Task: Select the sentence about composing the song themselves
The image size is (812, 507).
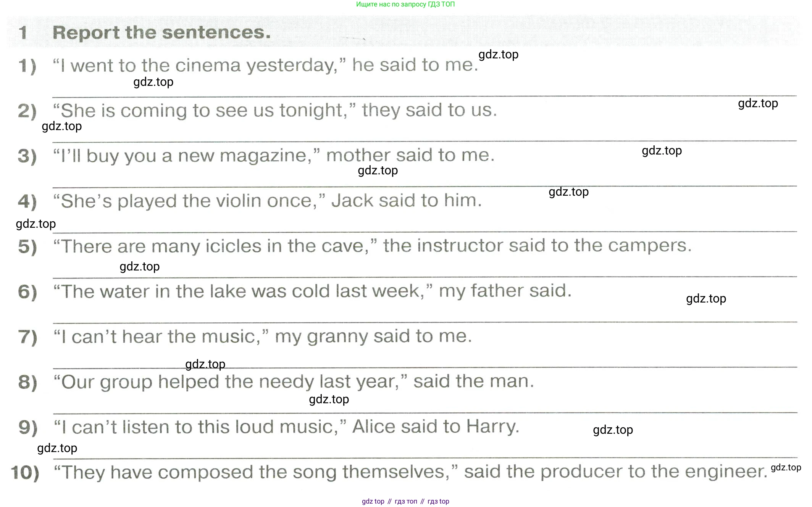Action: [x=410, y=472]
